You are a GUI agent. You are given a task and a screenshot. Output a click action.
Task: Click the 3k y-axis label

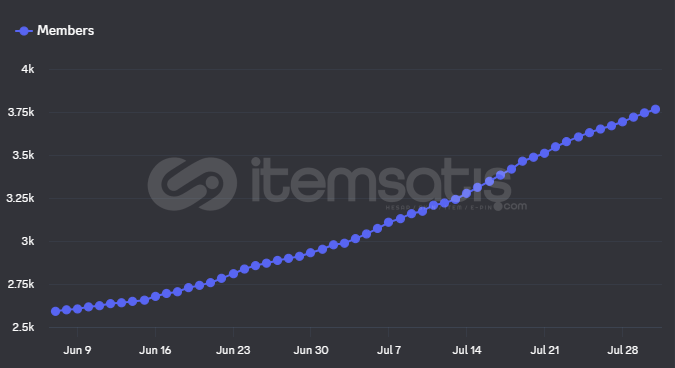click(28, 241)
